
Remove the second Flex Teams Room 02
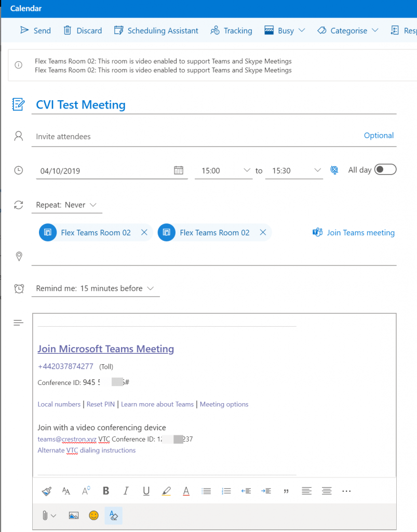click(263, 232)
